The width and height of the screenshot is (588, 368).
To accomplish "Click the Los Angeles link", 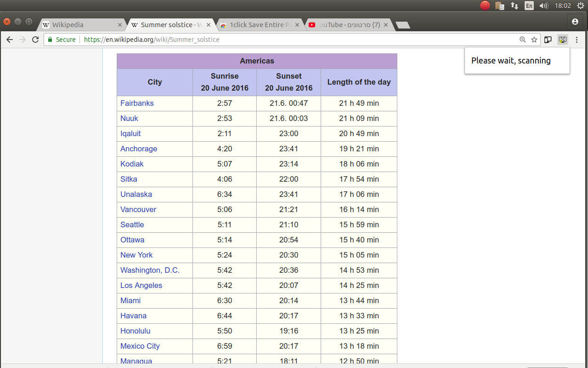I will click(x=141, y=285).
